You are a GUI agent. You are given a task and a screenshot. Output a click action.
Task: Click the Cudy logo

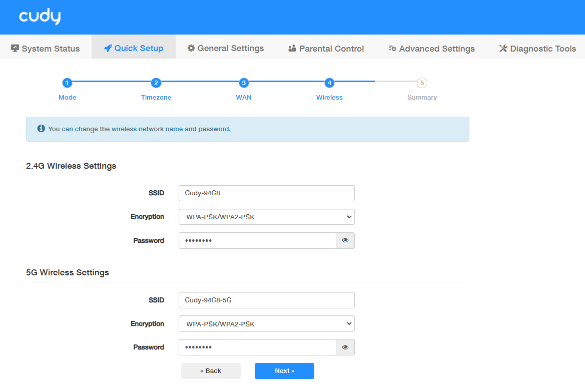[40, 17]
